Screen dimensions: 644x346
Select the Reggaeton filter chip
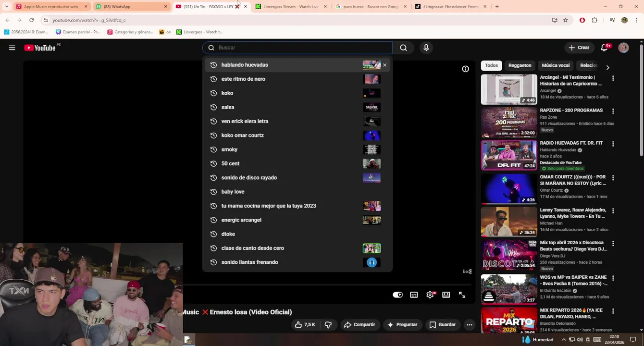[x=520, y=65]
